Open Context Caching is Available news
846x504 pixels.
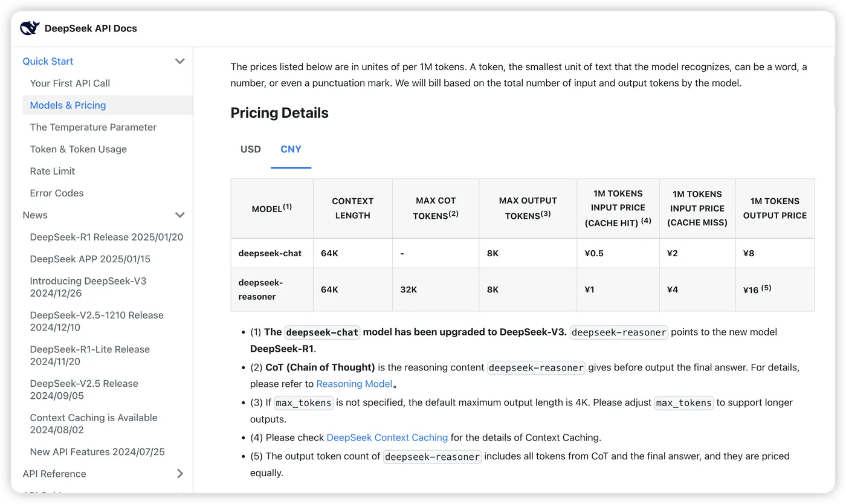(x=94, y=424)
